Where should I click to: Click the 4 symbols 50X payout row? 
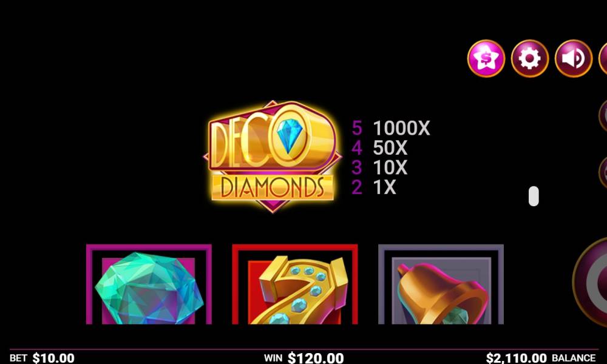pyautogui.click(x=379, y=148)
